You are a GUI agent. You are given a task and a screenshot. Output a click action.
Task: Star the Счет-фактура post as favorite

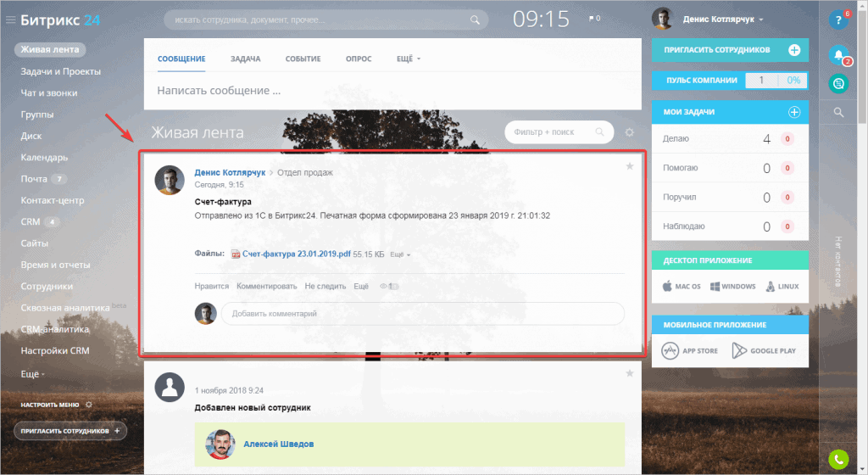(x=630, y=166)
